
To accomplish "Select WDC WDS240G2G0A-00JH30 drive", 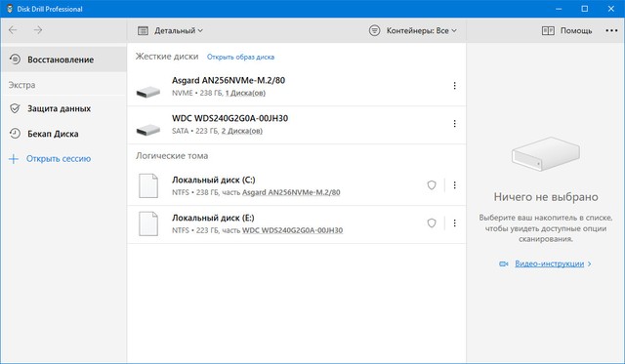I will 296,125.
